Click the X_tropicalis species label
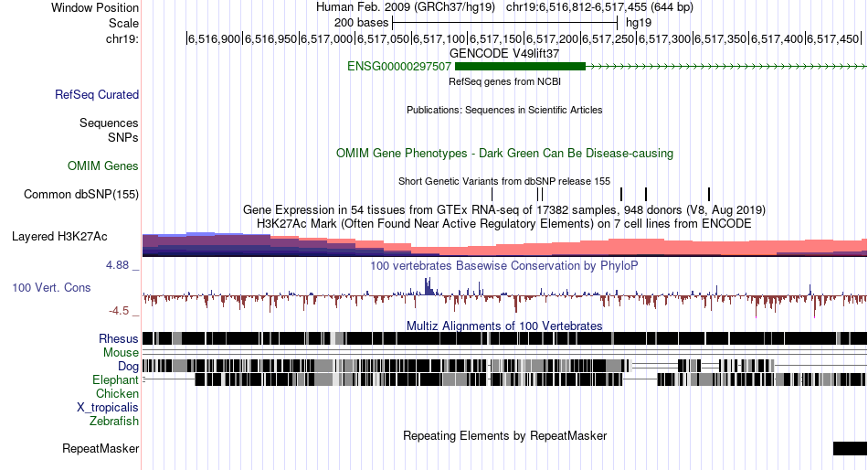 pyautogui.click(x=108, y=408)
